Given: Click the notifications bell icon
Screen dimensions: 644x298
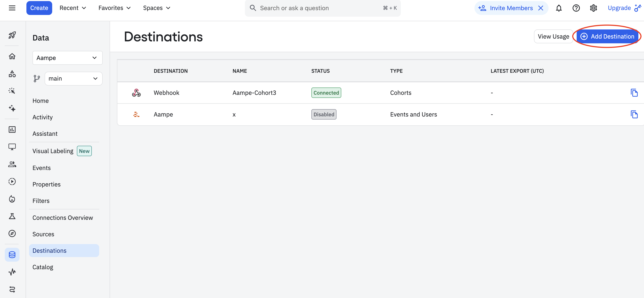Looking at the screenshot, I should [559, 8].
